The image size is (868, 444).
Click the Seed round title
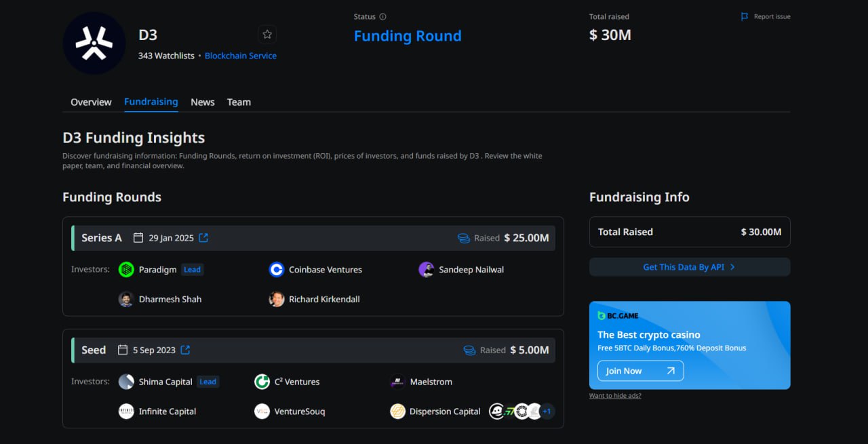click(94, 350)
